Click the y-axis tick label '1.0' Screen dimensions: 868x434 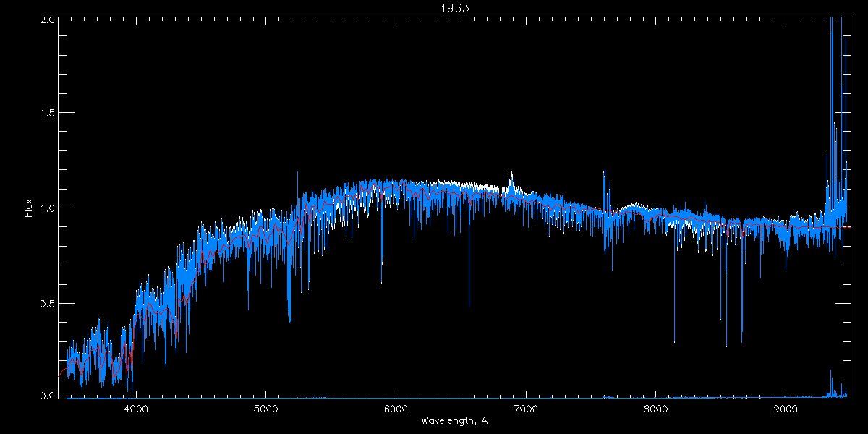(x=46, y=208)
